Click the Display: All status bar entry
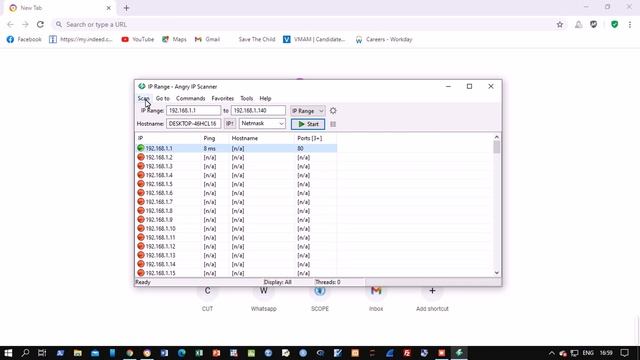640x360 pixels. pos(278,282)
